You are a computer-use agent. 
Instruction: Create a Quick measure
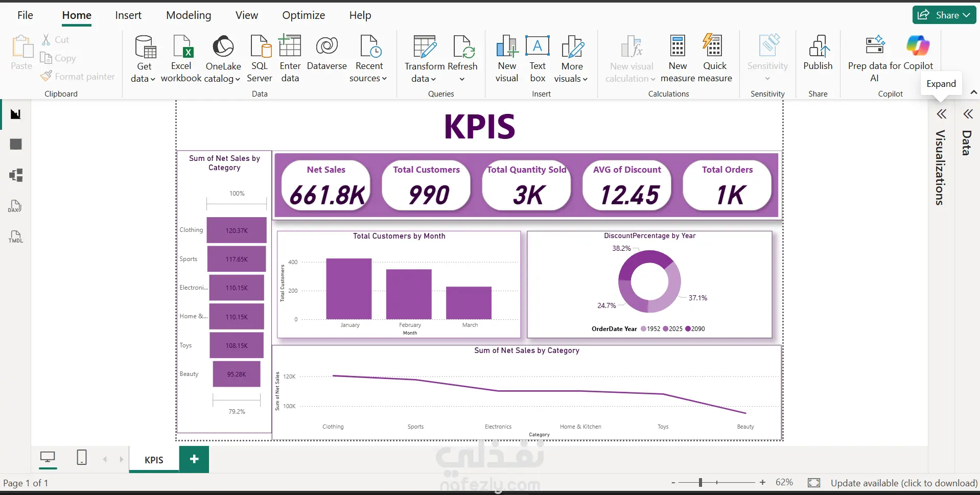714,58
